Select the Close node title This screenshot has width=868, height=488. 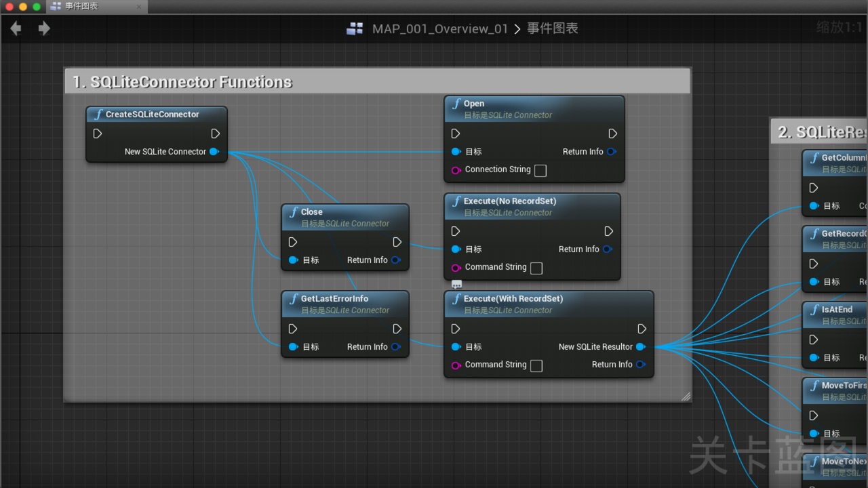pos(312,212)
